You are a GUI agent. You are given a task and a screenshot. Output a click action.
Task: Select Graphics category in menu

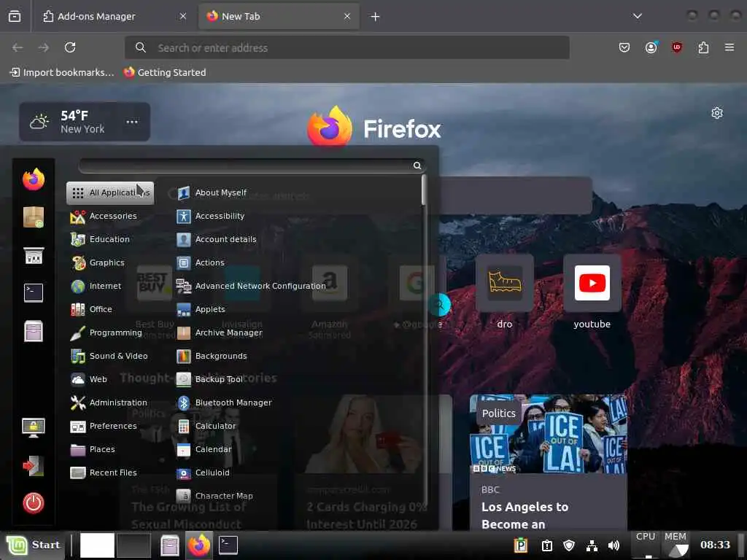(x=110, y=262)
